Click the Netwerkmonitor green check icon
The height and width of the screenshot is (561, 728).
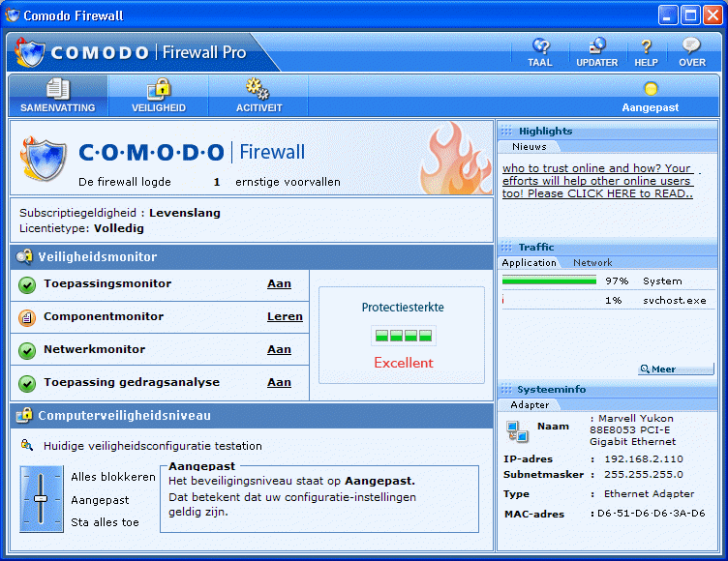pyautogui.click(x=27, y=351)
